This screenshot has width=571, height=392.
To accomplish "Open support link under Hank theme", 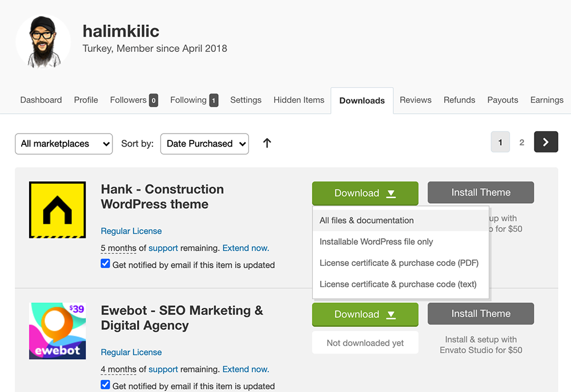I will [163, 249].
